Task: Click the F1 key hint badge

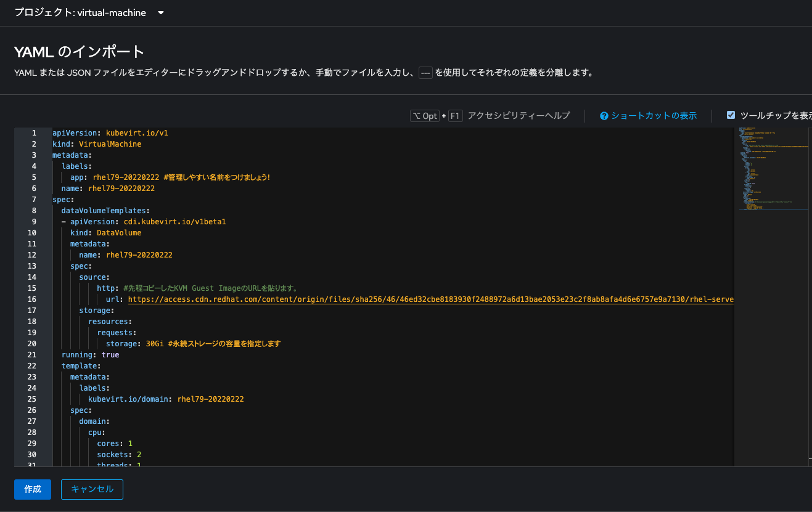Action: (455, 116)
